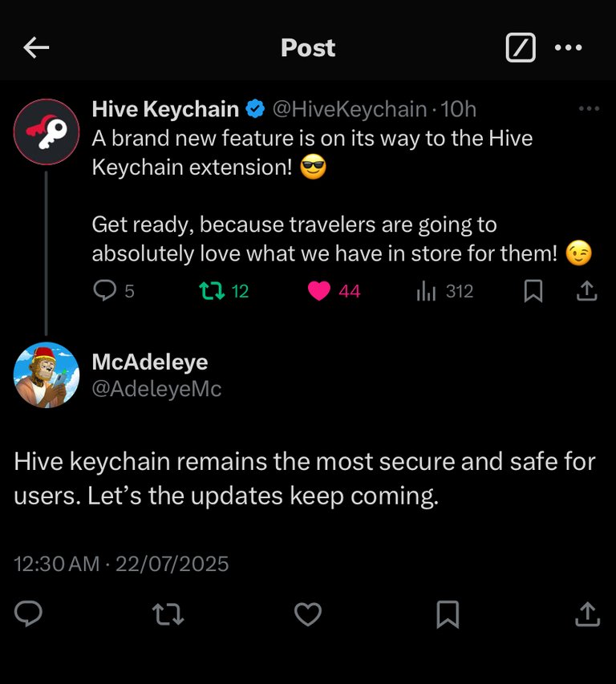Like McAdeleye's reply
This screenshot has width=616, height=684.
coord(308,614)
